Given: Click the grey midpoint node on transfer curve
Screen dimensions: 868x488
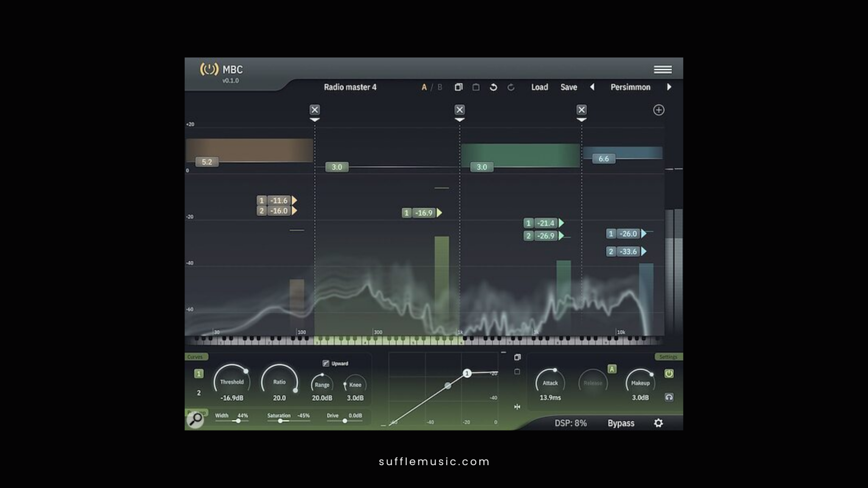Looking at the screenshot, I should pos(448,385).
